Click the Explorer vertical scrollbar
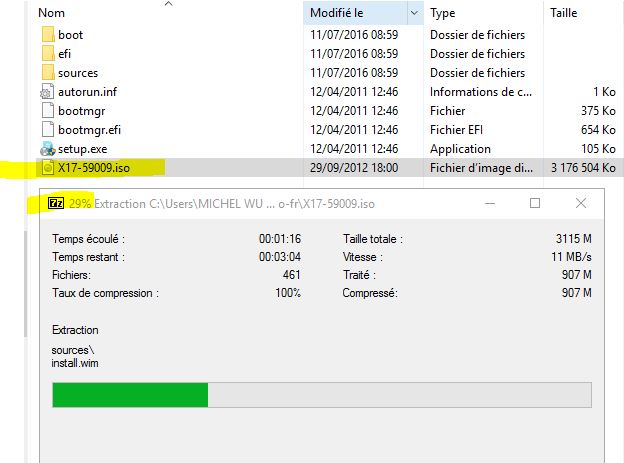 pyautogui.click(x=26, y=283)
